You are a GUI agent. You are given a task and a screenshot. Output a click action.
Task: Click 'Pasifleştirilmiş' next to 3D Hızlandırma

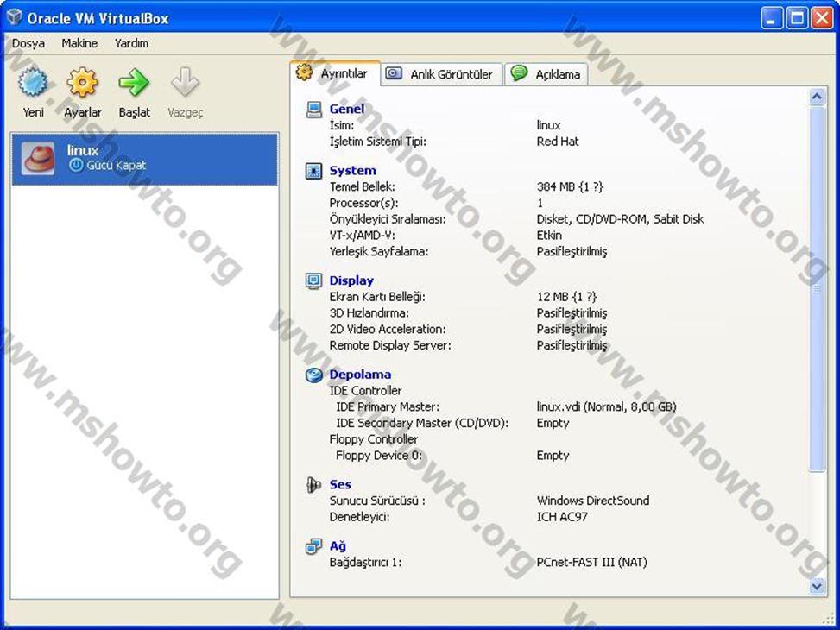[572, 313]
